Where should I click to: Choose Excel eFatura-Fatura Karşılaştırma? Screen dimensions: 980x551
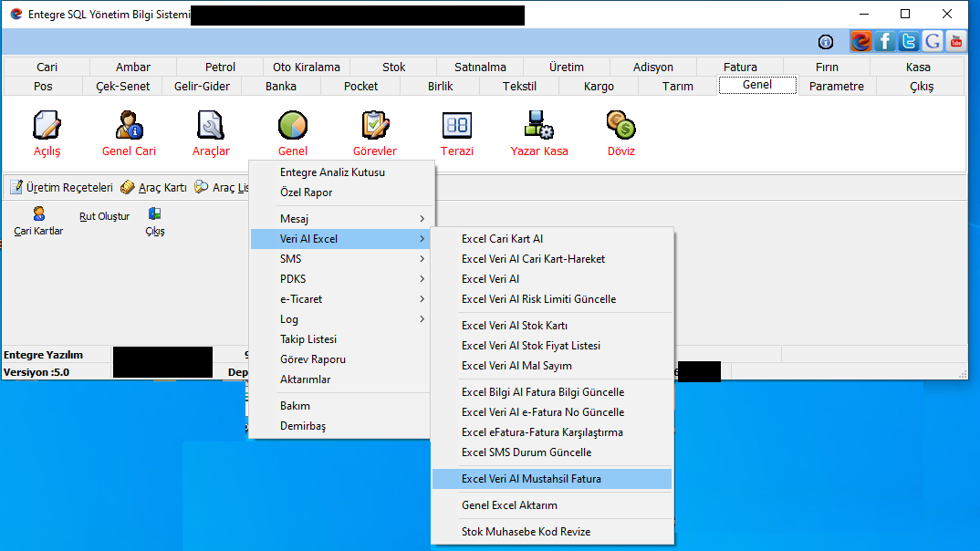[552, 431]
